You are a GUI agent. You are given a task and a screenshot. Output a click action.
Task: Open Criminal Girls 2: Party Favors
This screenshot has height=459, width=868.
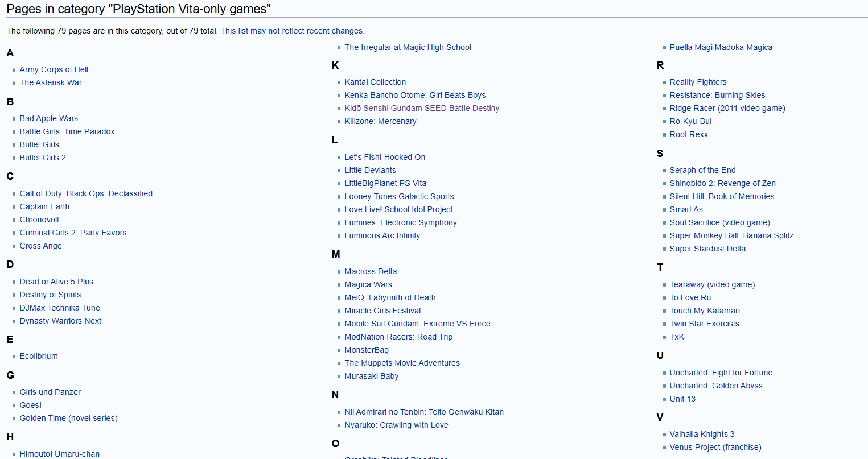coord(73,233)
